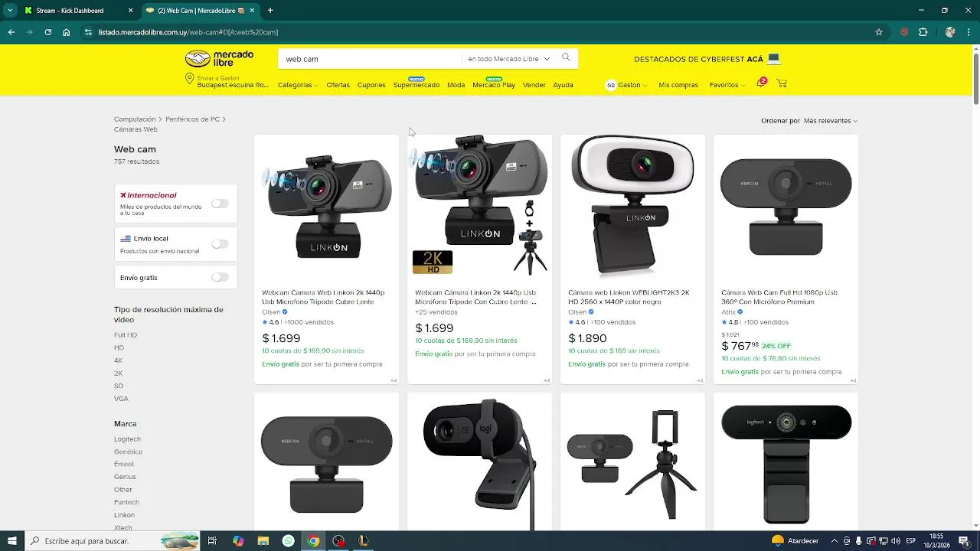Open the Full Hd 1080p Premium webcam image
This screenshot has height=551, width=980.
786,207
